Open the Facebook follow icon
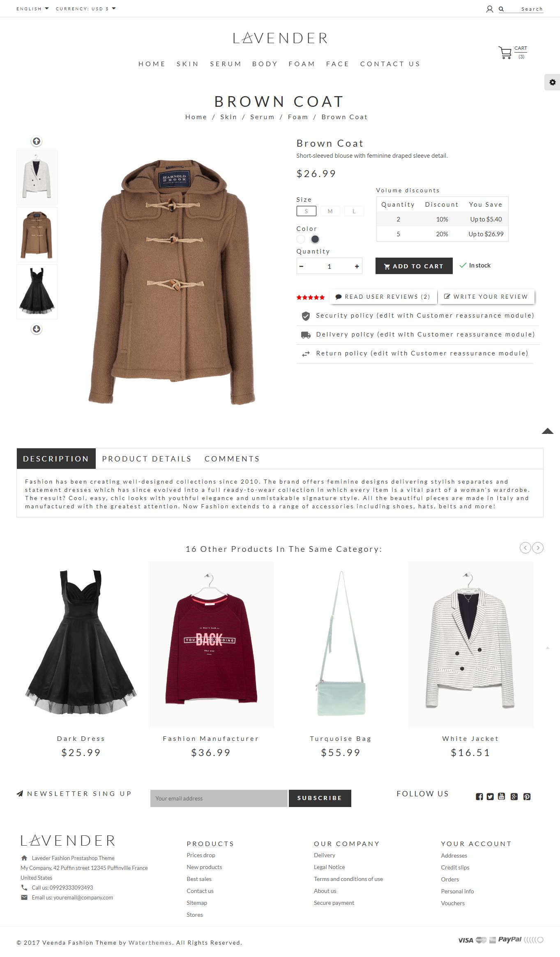Image resolution: width=560 pixels, height=957 pixels. pos(479,797)
